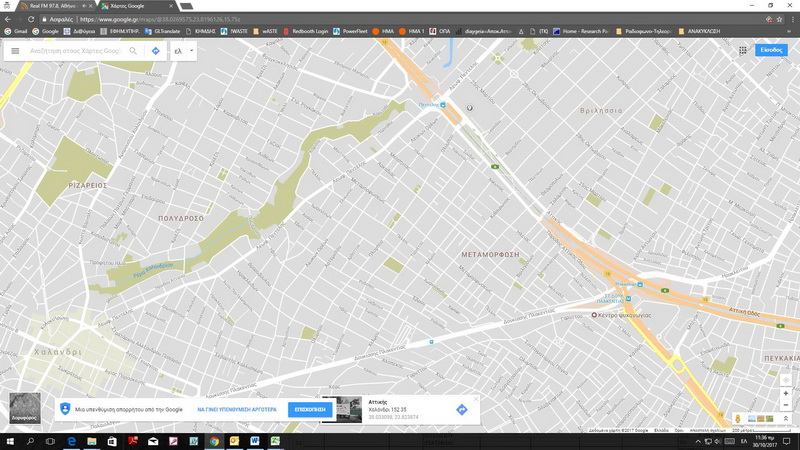The width and height of the screenshot is (800, 450).
Task: Open the Ραδιοφωνο-Τηλεορ bookmarks folder
Action: click(x=644, y=31)
